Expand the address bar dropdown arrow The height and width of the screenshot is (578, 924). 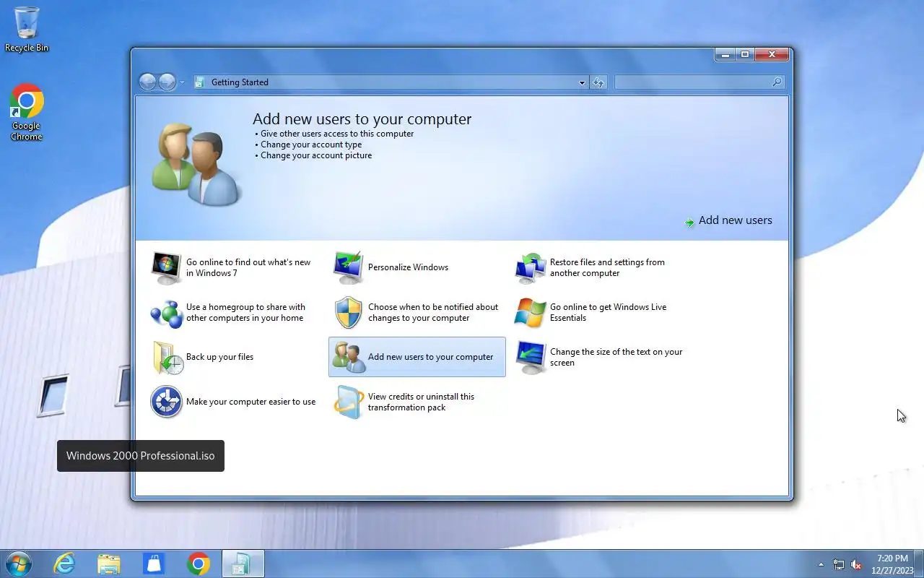click(582, 82)
